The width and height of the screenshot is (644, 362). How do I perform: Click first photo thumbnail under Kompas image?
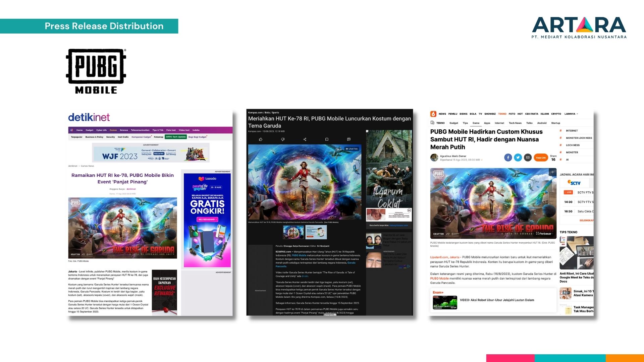(293, 232)
